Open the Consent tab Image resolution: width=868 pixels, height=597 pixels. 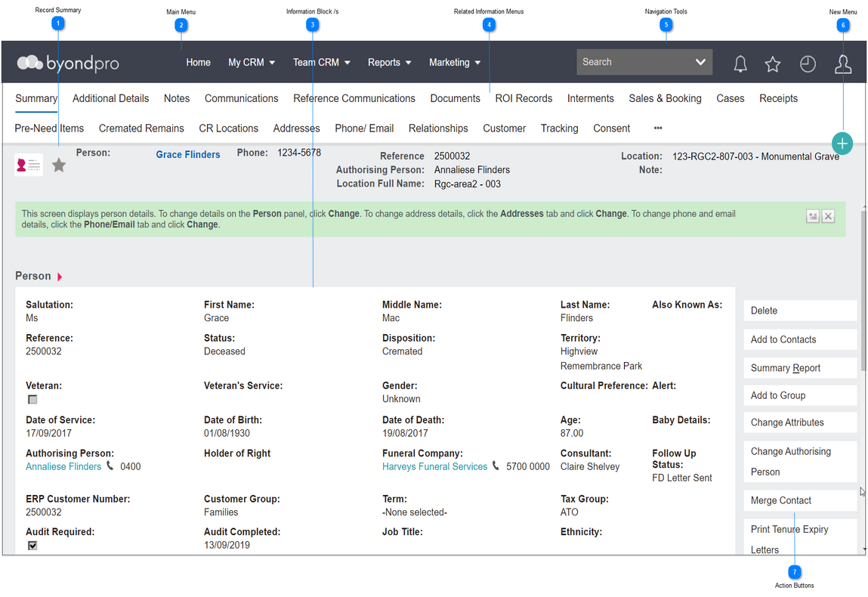tap(612, 128)
